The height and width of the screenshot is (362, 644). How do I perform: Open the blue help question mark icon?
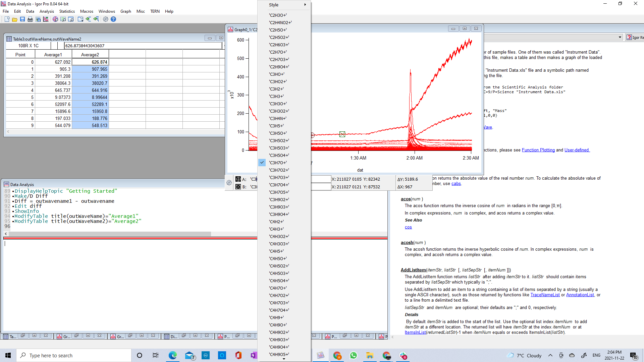point(113,19)
